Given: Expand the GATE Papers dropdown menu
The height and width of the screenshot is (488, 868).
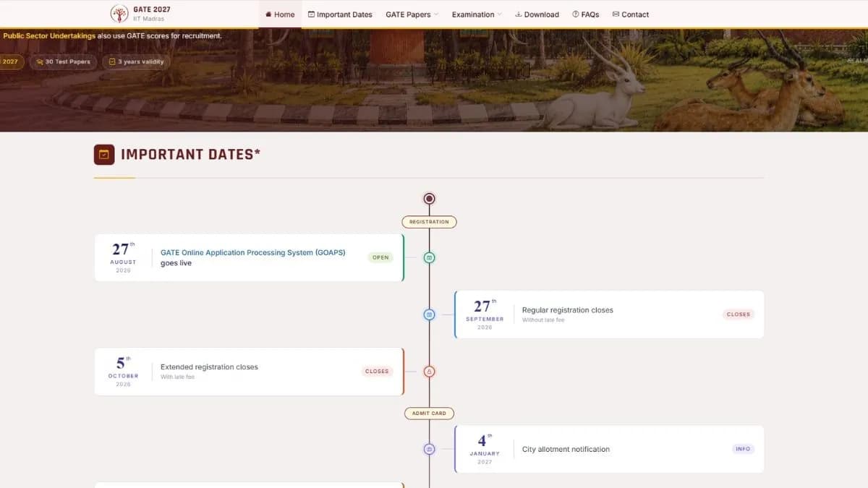Looking at the screenshot, I should click(x=412, y=14).
